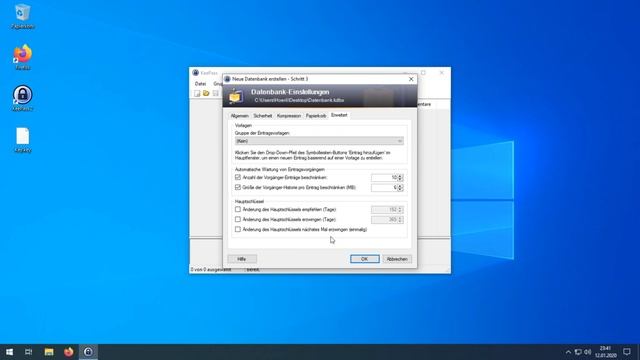The width and height of the screenshot is (640, 360).
Task: Open network status in the system tray
Action: coord(578,352)
